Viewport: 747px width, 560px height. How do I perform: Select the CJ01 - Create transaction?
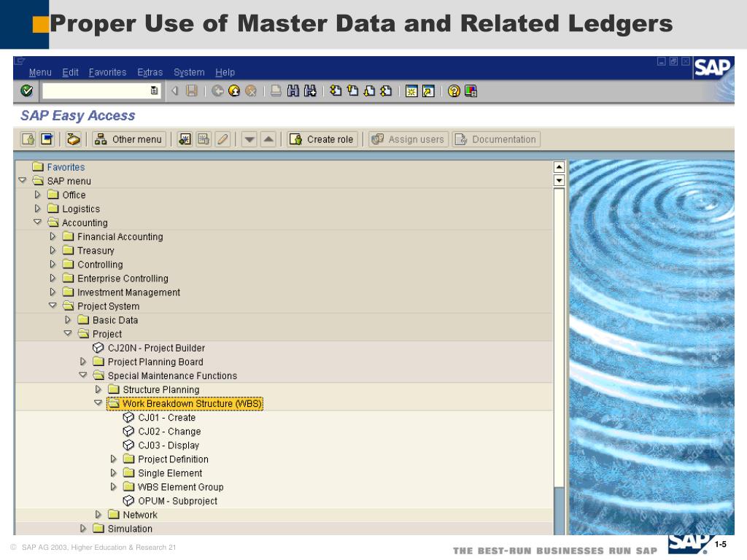pos(167,418)
